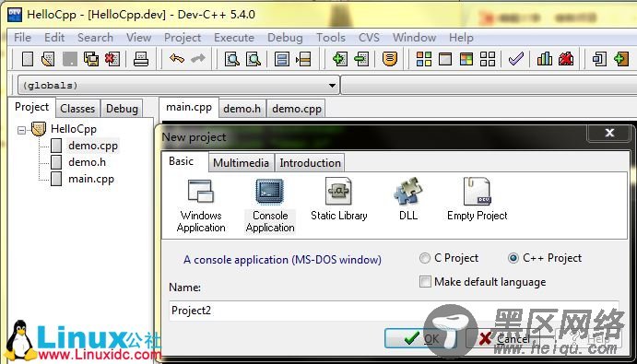
Task: Click the Close file red X icon
Action: tap(112, 59)
